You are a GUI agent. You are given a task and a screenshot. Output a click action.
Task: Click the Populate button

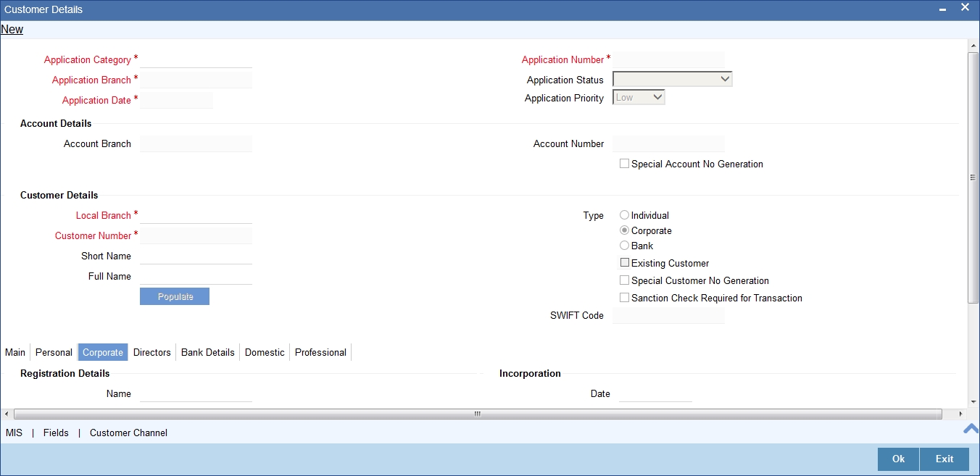[x=175, y=296]
